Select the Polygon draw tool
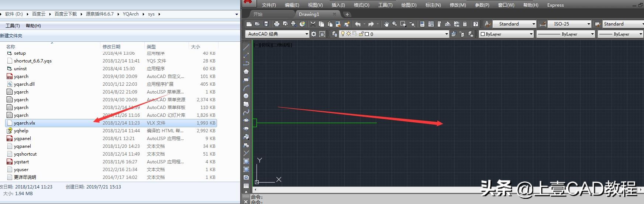This screenshot has height=204, width=644. [246, 72]
